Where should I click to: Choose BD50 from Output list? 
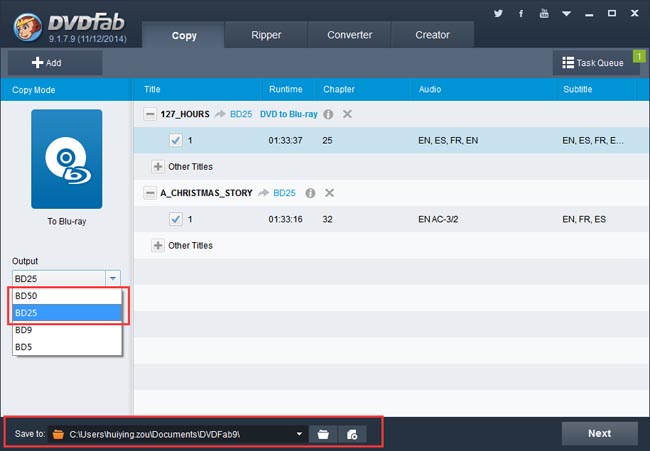point(67,296)
